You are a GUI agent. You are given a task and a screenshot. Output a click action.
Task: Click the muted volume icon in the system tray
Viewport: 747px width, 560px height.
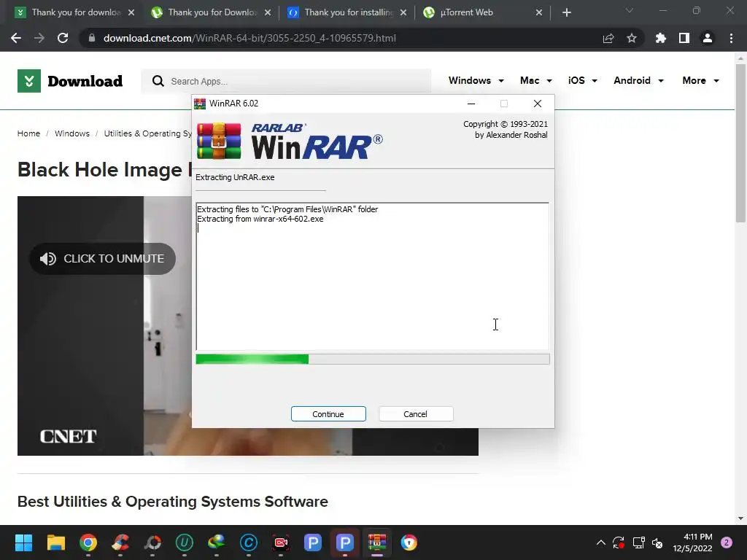657,542
